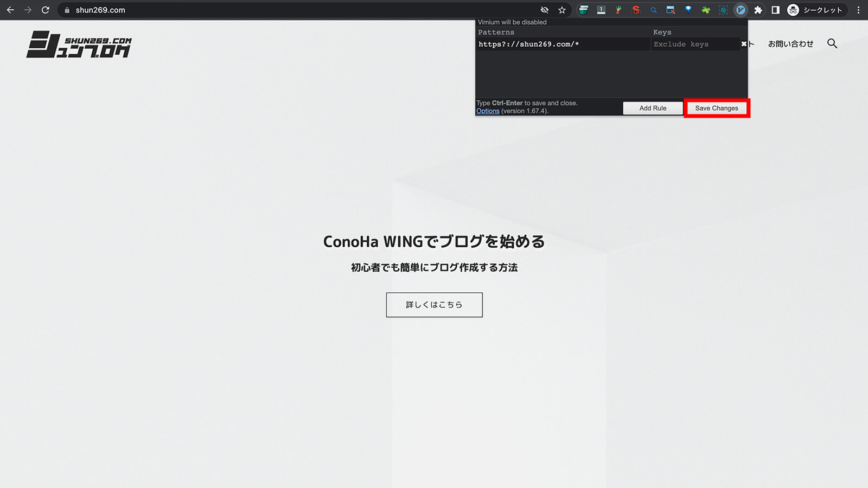Open the blue diamond extension icon

[x=688, y=10]
